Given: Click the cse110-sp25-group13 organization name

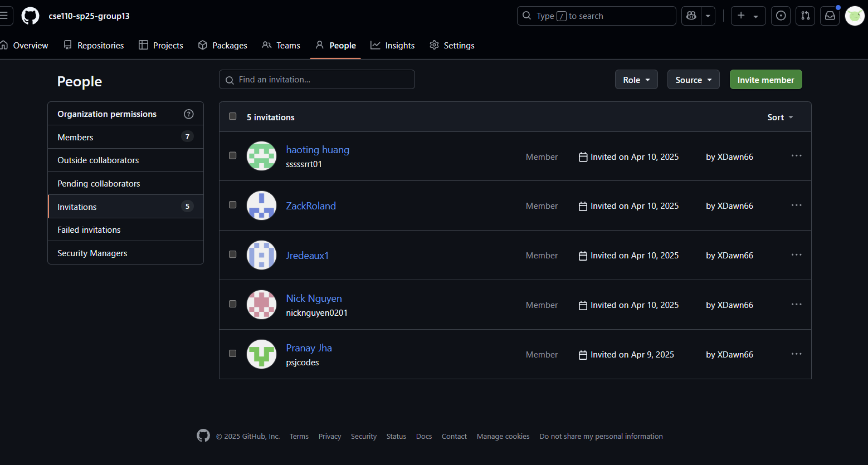Looking at the screenshot, I should click(x=89, y=16).
